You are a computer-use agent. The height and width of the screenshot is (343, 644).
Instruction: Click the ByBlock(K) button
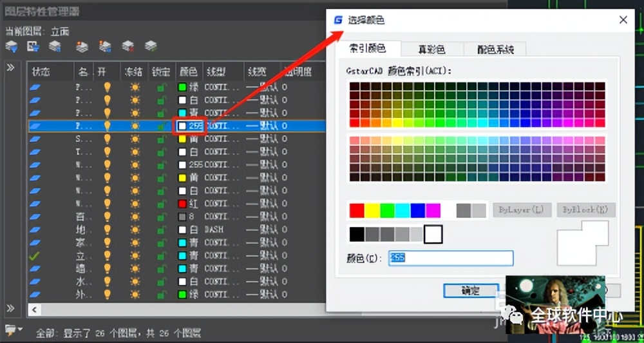tap(586, 210)
